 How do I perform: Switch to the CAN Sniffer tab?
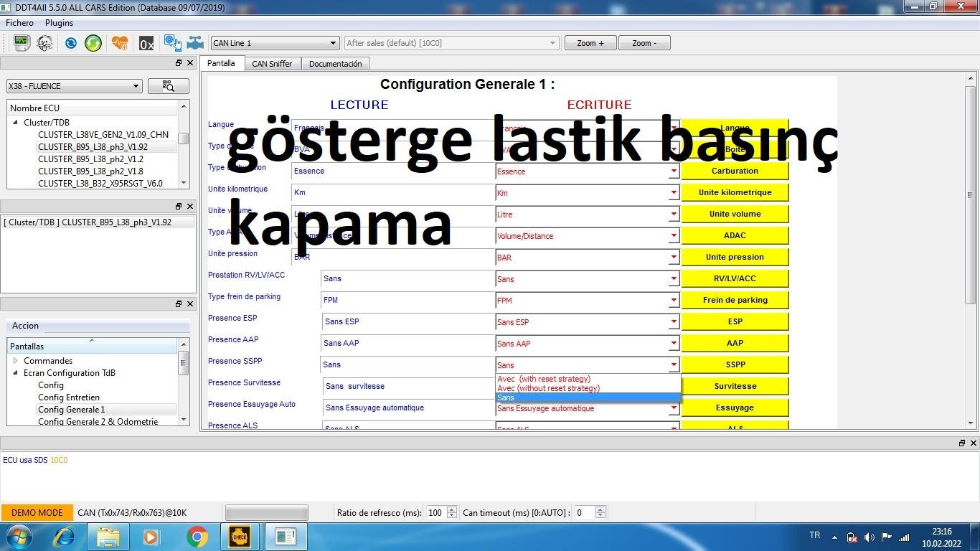click(x=272, y=64)
